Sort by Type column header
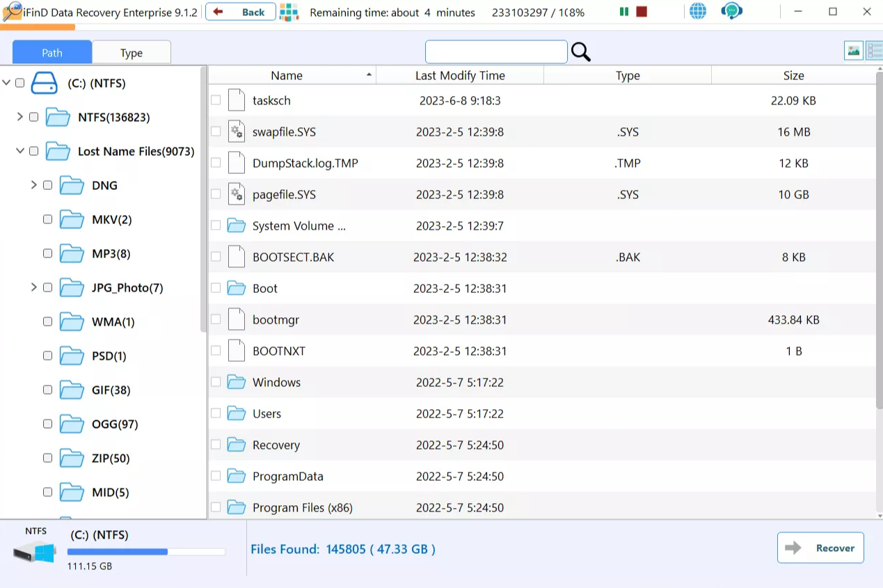The image size is (883, 588). pyautogui.click(x=628, y=75)
